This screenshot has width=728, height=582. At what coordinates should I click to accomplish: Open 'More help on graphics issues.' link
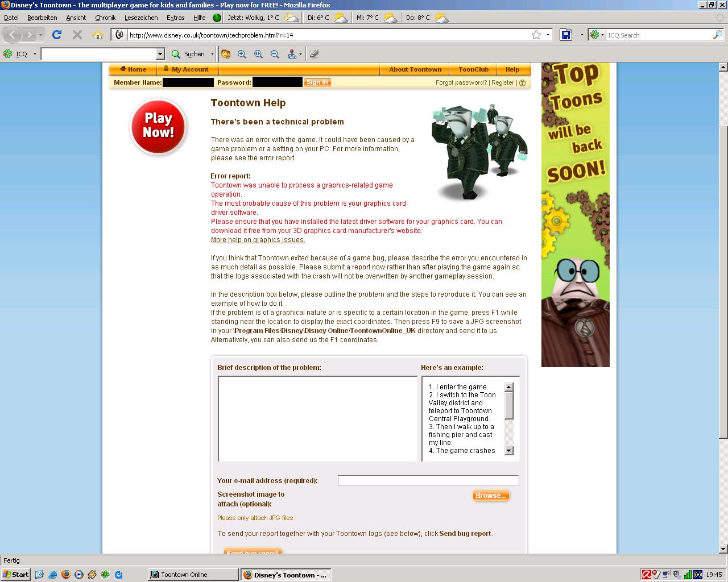[x=258, y=240]
